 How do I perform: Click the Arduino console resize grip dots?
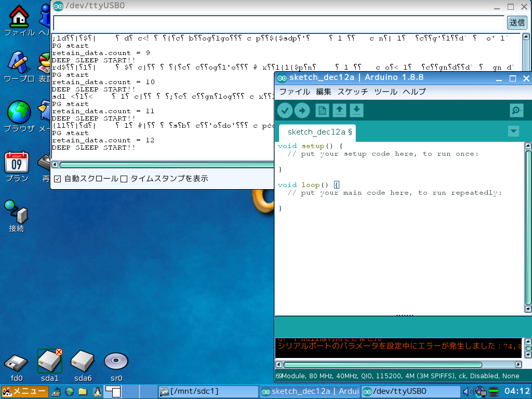404,315
